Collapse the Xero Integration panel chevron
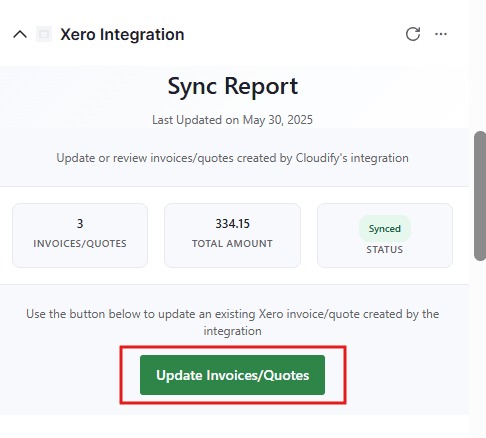 [x=20, y=34]
